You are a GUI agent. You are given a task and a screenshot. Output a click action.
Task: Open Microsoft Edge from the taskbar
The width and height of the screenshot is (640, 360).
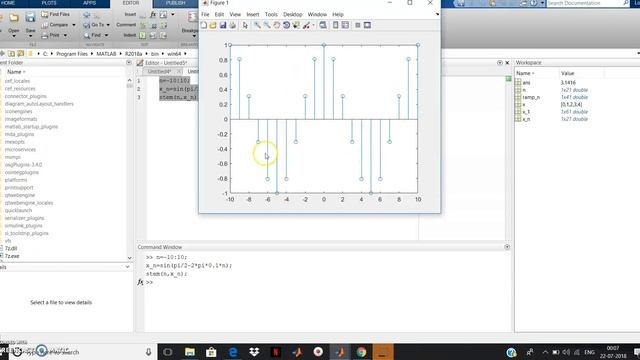point(233,351)
